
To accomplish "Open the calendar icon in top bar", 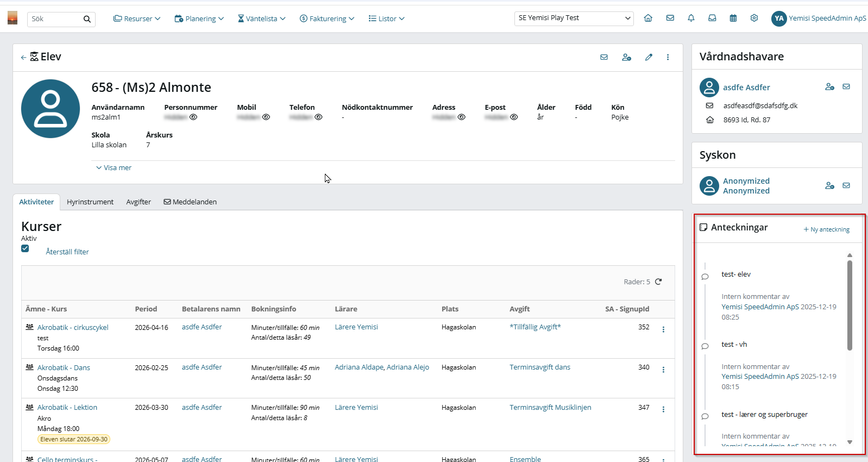I will [733, 18].
